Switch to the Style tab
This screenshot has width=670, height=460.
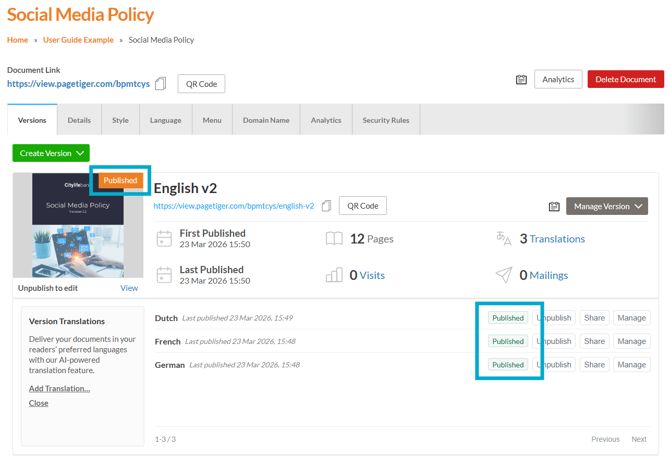tap(120, 120)
